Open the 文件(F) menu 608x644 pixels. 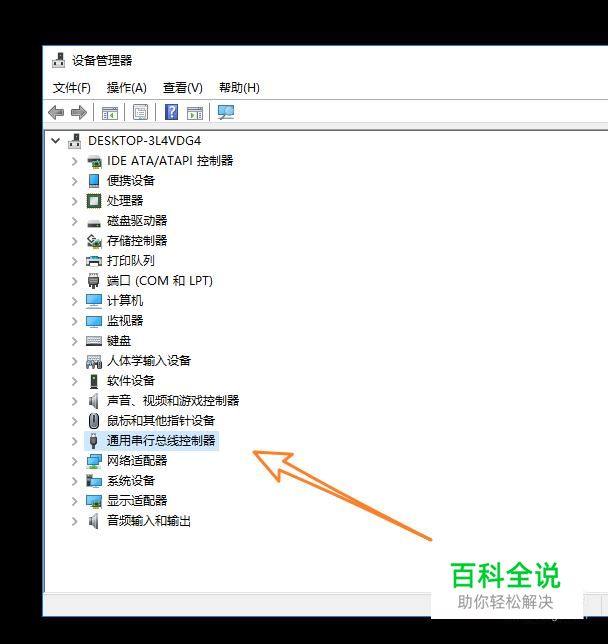[72, 87]
